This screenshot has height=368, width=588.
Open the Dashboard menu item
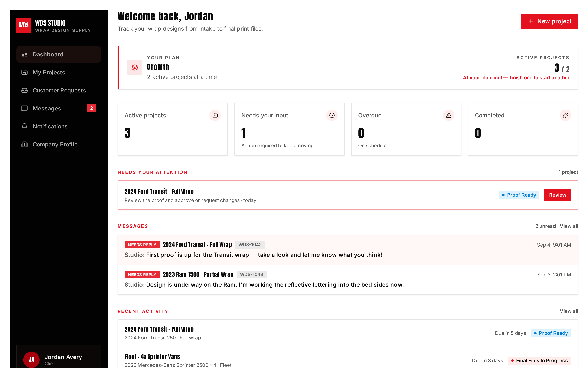click(x=59, y=54)
